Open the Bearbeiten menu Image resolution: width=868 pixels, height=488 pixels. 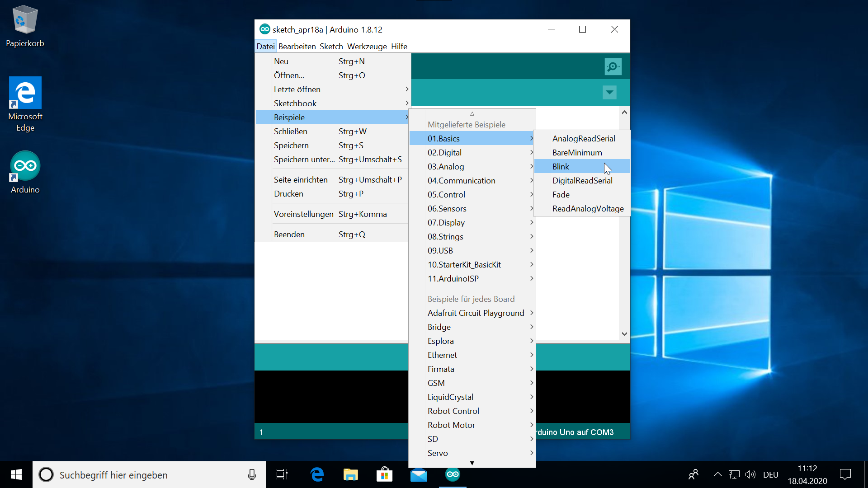pyautogui.click(x=297, y=46)
